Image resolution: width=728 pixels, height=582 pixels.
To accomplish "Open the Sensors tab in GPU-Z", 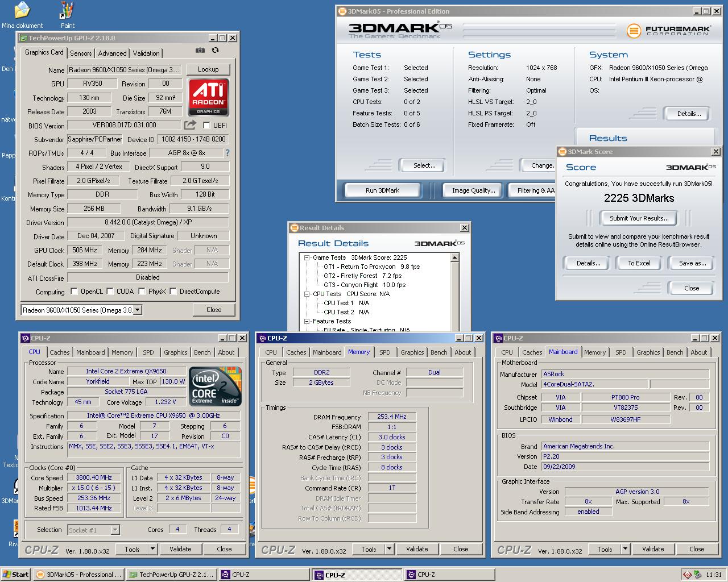I will tap(81, 53).
